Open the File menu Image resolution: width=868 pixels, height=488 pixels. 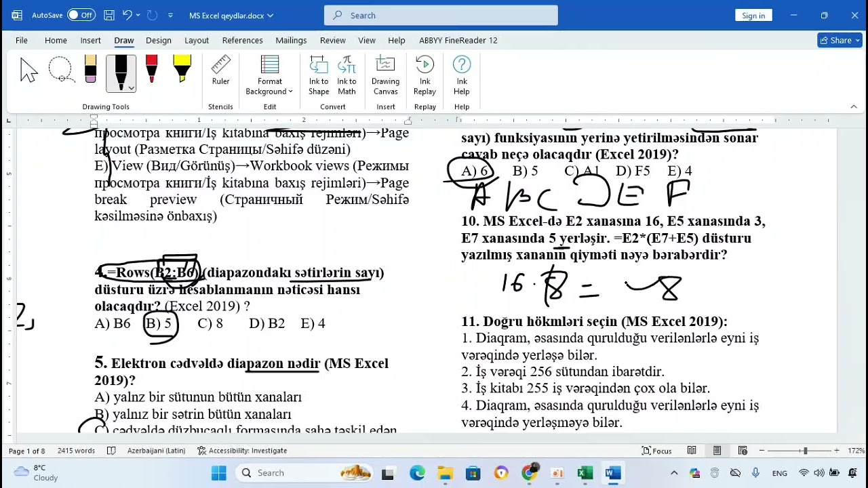22,40
